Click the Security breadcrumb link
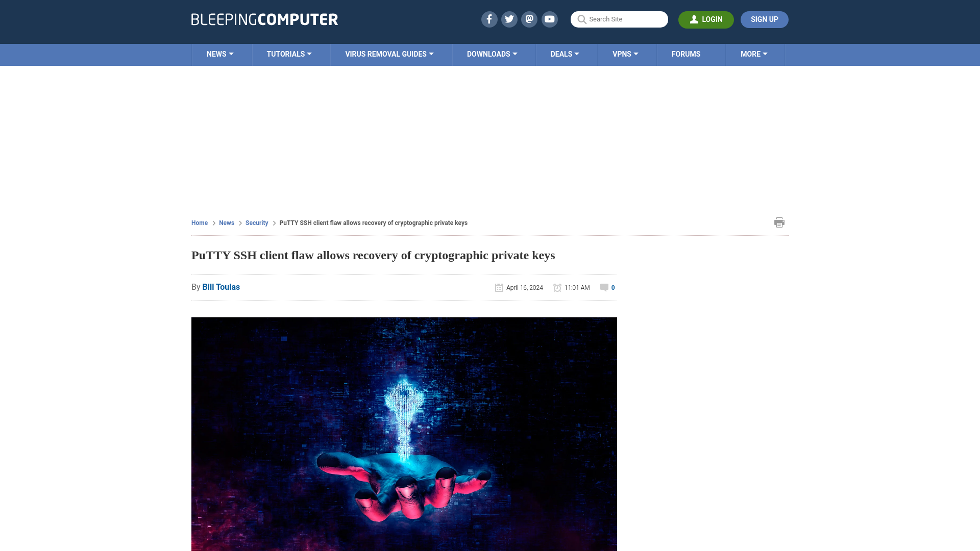The height and width of the screenshot is (551, 980). pos(256,222)
